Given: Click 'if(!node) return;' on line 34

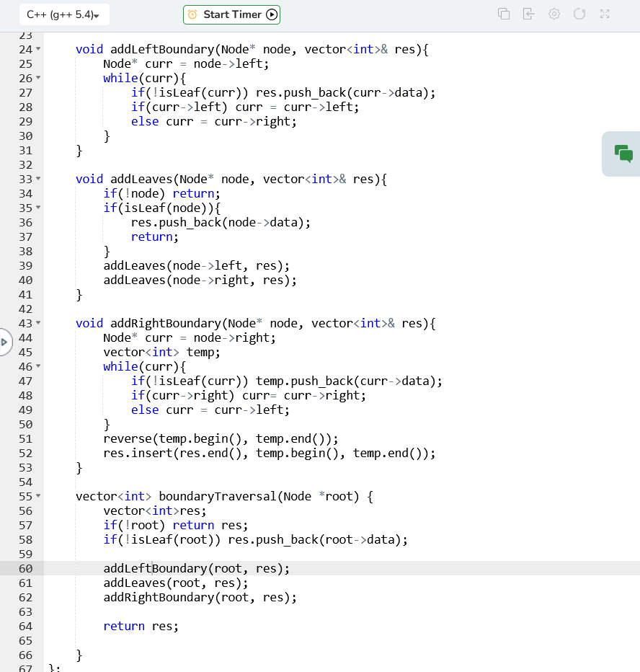Looking at the screenshot, I should [x=161, y=194].
